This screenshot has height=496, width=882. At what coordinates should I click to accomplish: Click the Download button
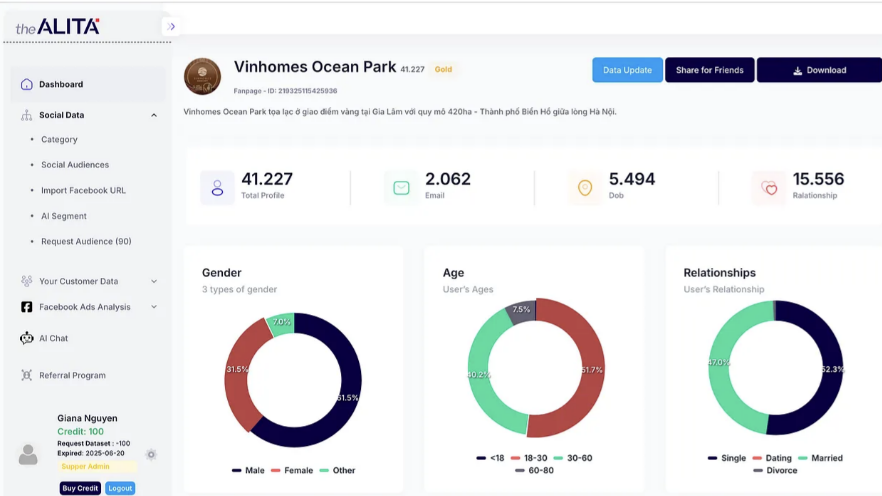click(820, 70)
